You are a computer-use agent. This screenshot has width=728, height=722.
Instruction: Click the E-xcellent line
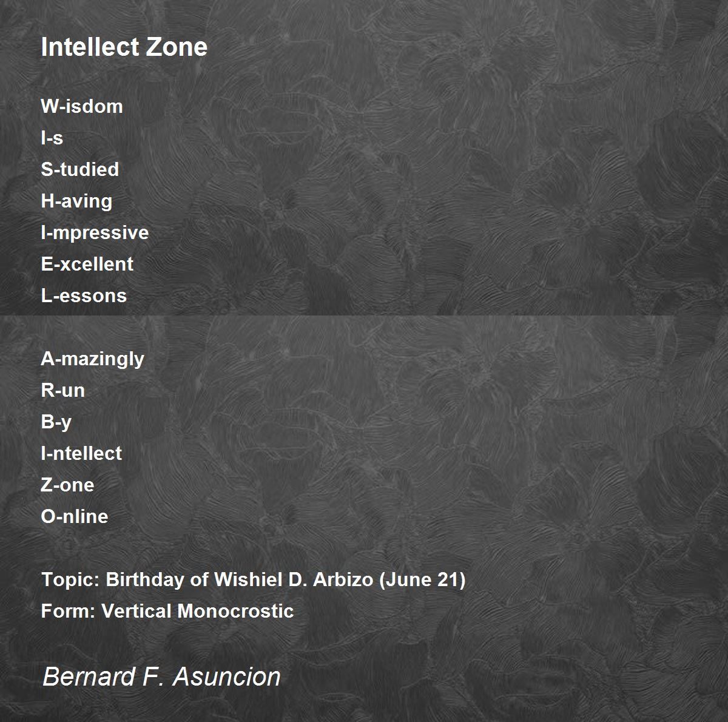pyautogui.click(x=87, y=264)
